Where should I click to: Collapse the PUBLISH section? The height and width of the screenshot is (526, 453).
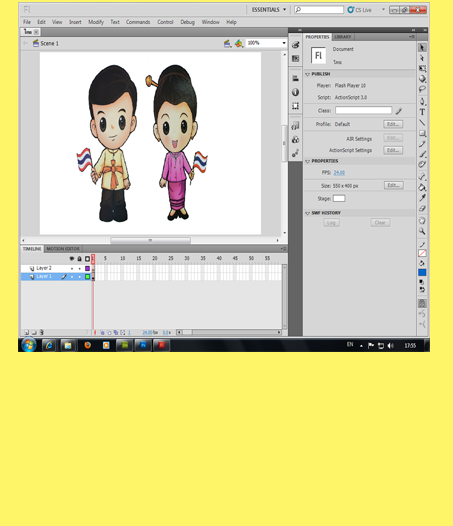tap(307, 74)
